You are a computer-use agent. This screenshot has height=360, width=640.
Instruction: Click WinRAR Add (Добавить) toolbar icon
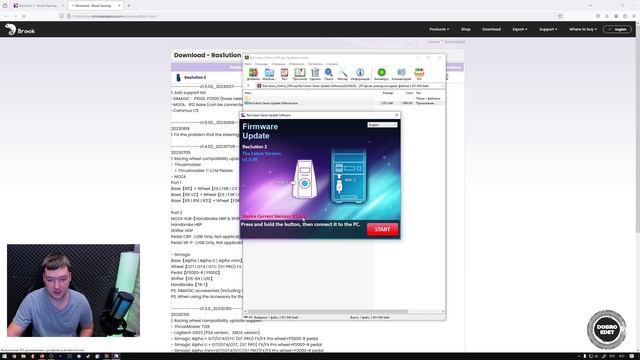[x=253, y=74]
